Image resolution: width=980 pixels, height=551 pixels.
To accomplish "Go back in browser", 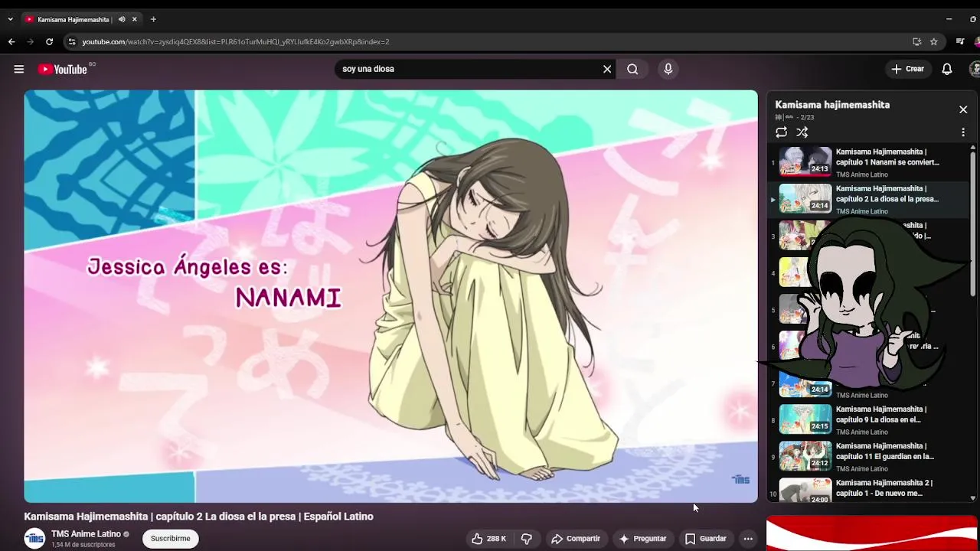I will point(11,42).
